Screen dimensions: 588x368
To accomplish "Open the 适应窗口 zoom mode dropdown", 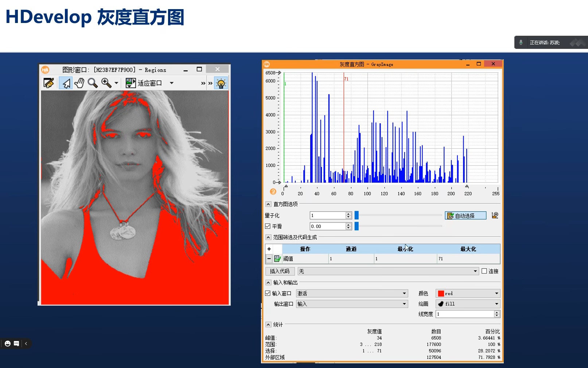I will coord(171,83).
